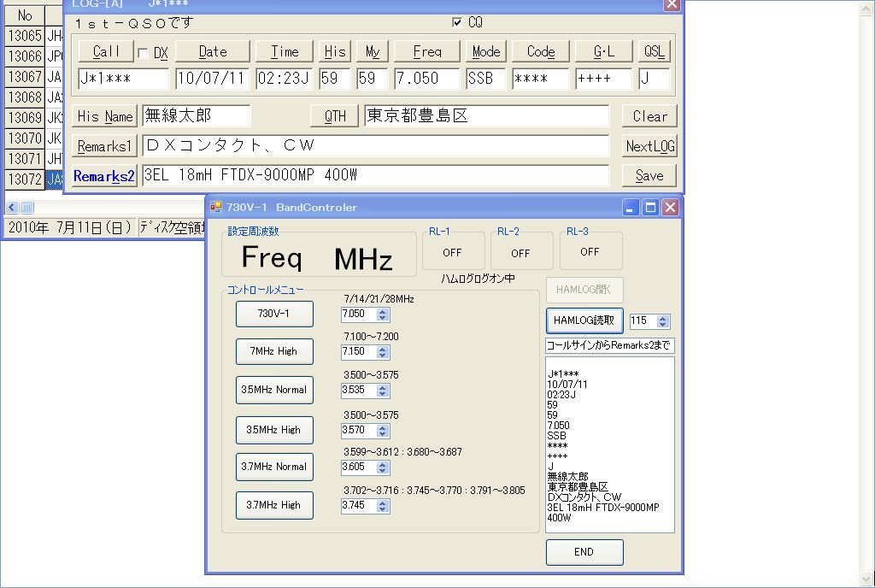Select log row number 13068
This screenshot has height=588, width=875.
(25, 97)
